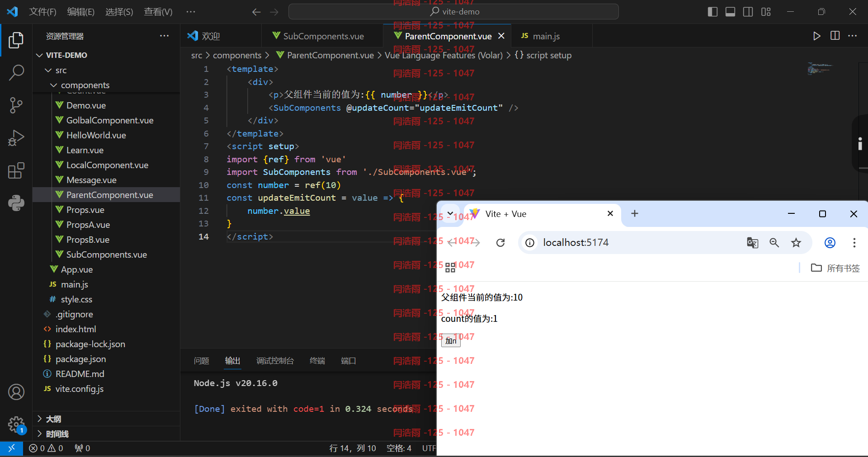This screenshot has height=457, width=868.
Task: Toggle secondary side bar visibility
Action: coord(748,12)
